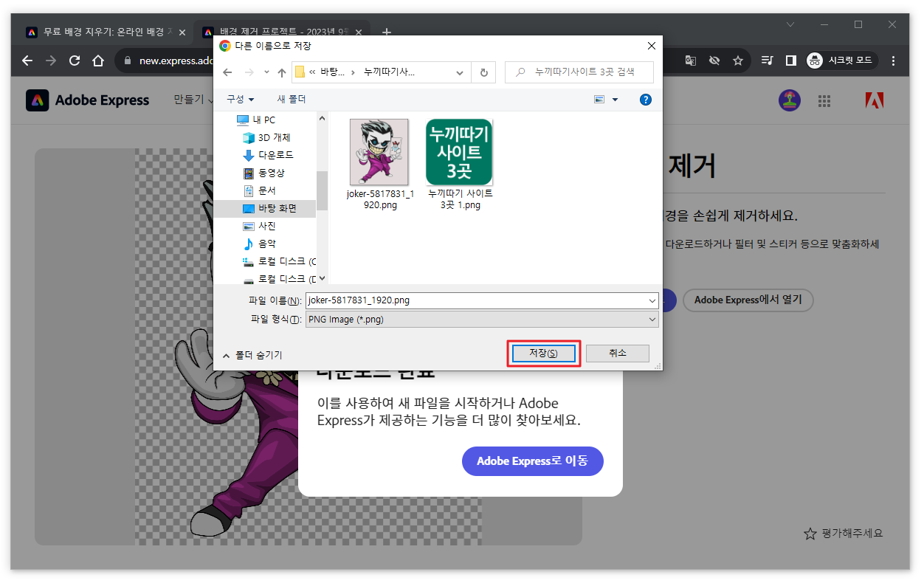
Task: Click 새 폴더 (New folder)
Action: click(x=291, y=99)
